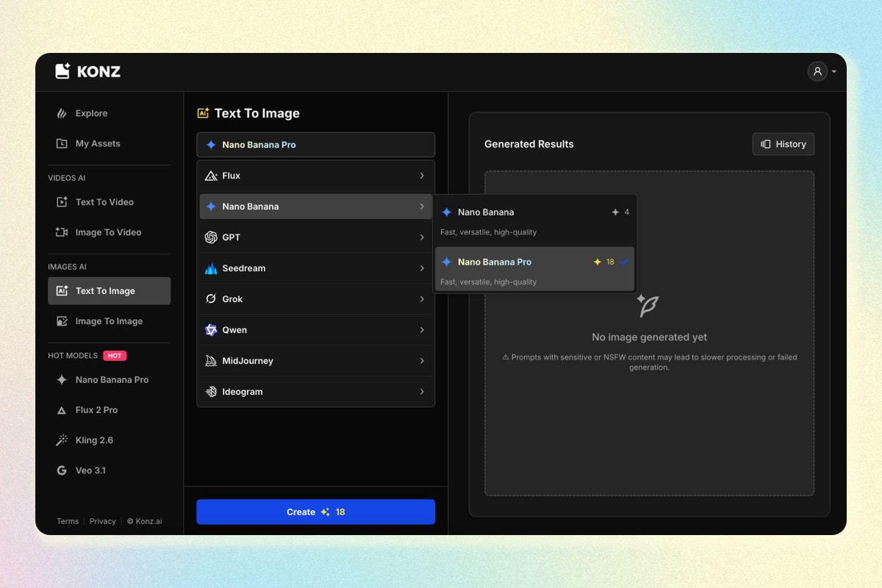Click the empty generated results area
Viewport: 882px width, 588px height.
click(649, 334)
